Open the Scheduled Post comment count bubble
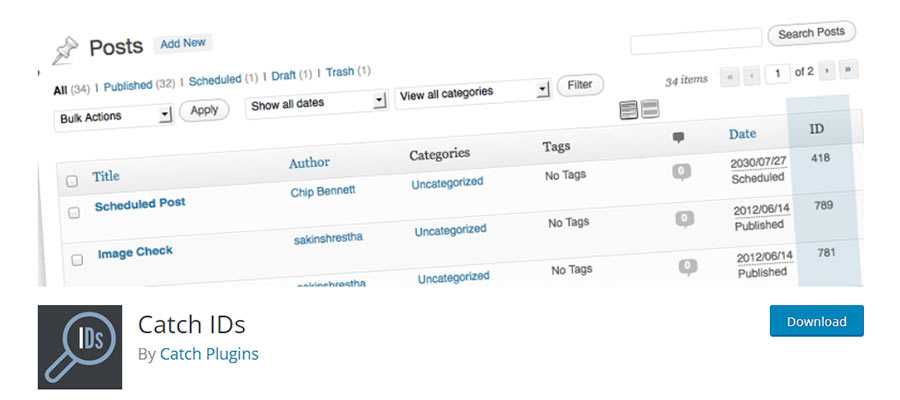 pyautogui.click(x=682, y=172)
